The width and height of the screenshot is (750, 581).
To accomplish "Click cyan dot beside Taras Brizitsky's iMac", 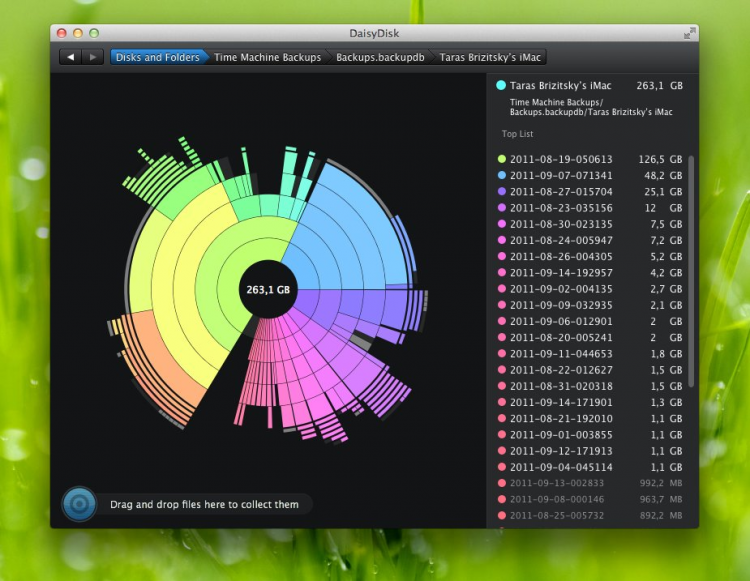I will pos(500,86).
